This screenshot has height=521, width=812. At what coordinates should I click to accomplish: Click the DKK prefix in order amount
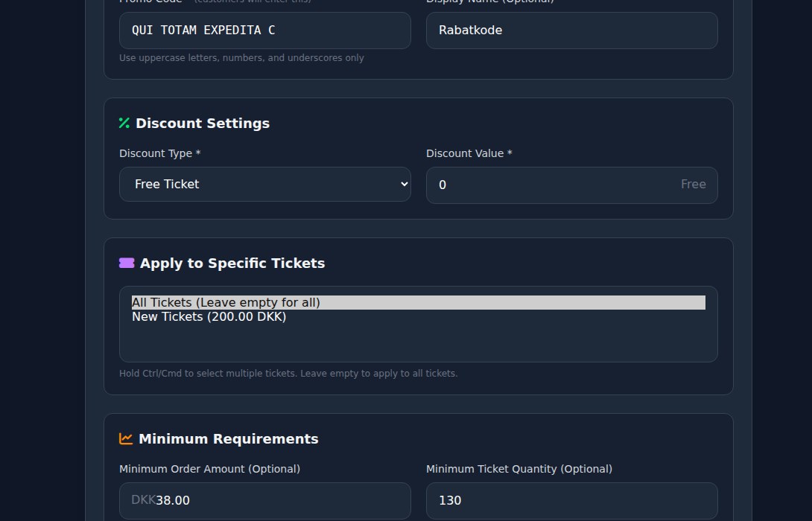point(144,499)
